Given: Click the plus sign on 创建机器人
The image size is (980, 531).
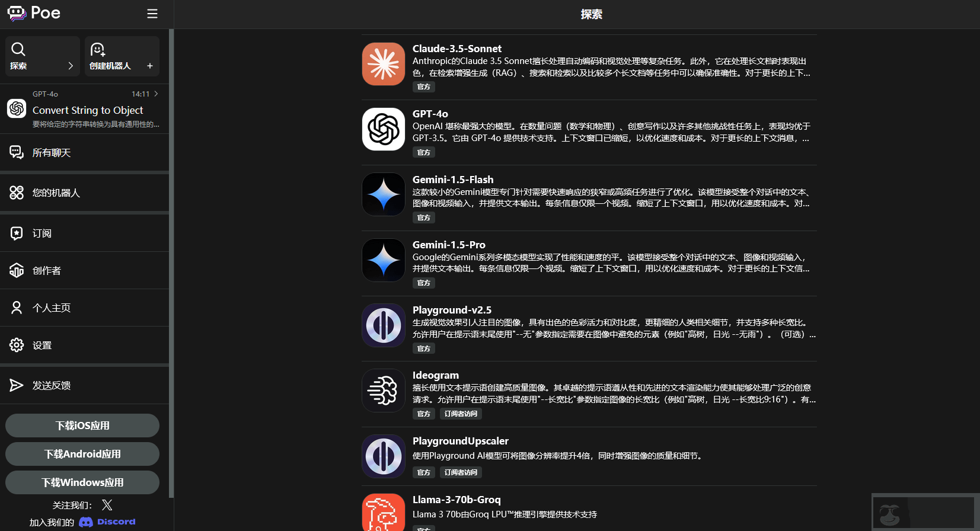Looking at the screenshot, I should tap(150, 66).
